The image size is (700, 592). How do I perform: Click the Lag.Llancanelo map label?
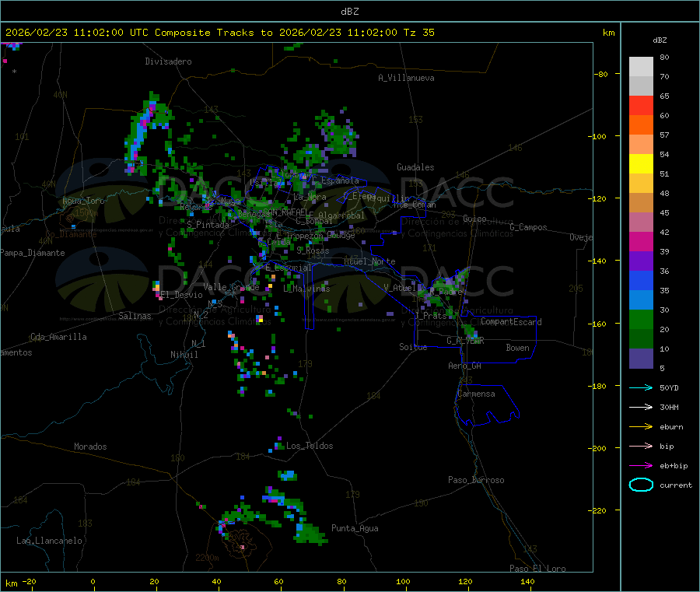point(50,541)
